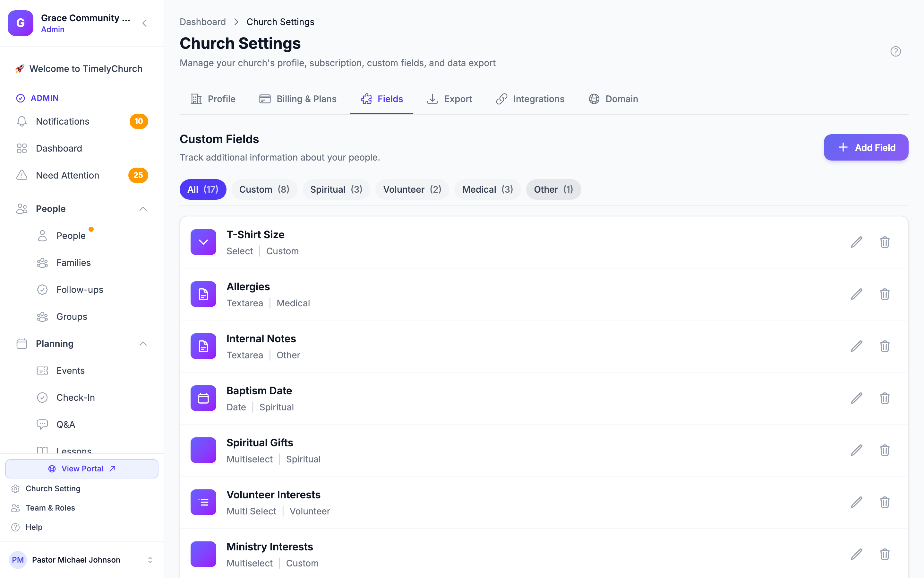The image size is (924, 578).
Task: Filter fields by Volunteer (2)
Action: [412, 189]
